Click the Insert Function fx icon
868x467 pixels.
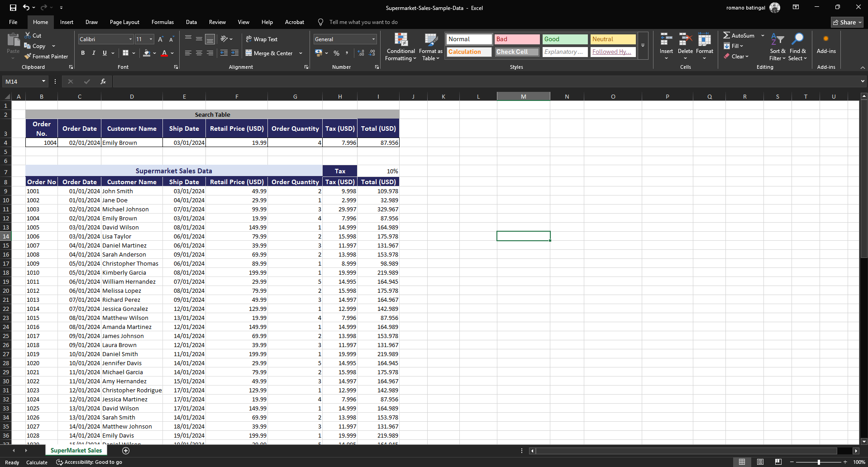tap(103, 81)
